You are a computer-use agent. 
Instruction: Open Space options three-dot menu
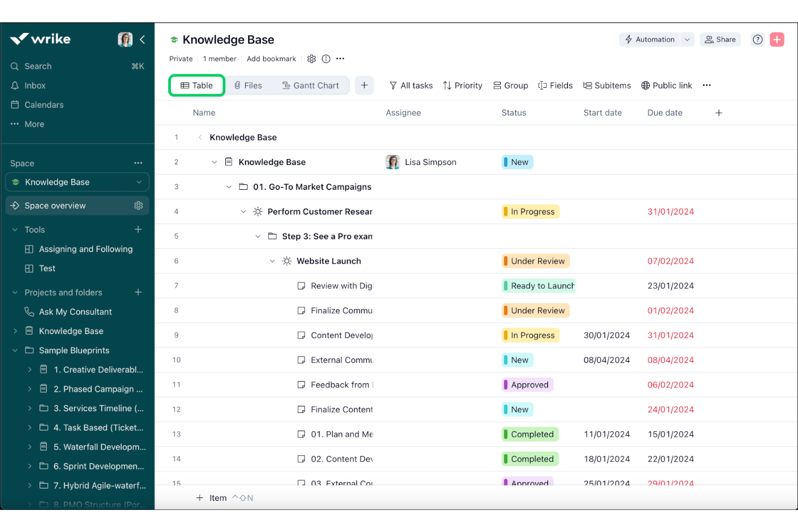coord(138,163)
